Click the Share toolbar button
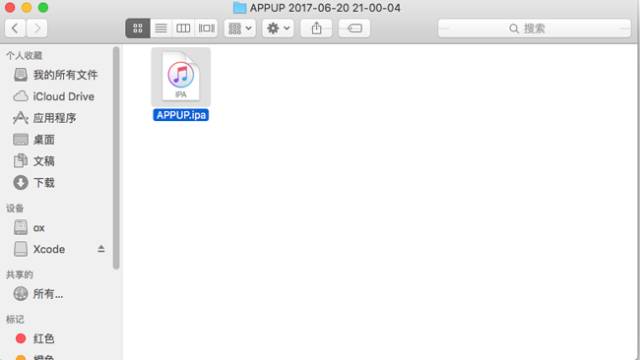The height and width of the screenshot is (360, 640). [316, 28]
